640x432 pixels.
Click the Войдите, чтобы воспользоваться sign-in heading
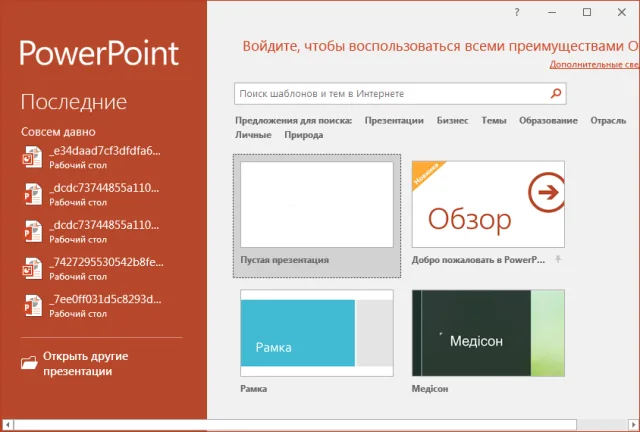point(441,46)
